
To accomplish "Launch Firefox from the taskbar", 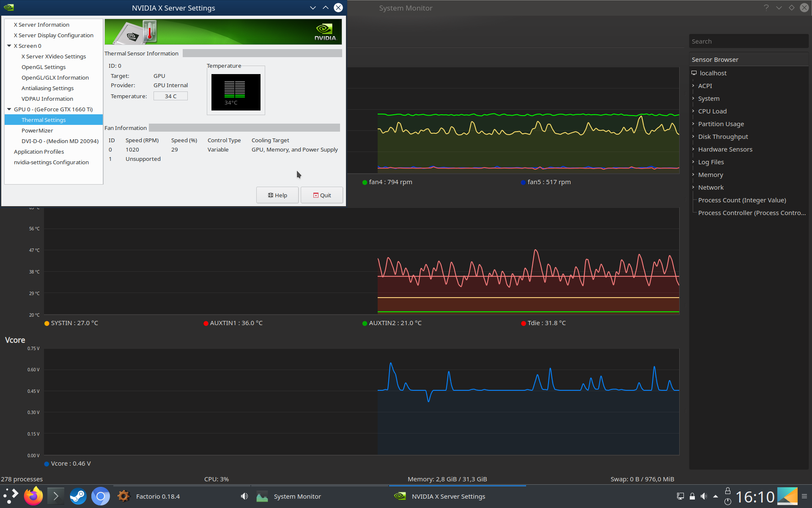I will [x=33, y=496].
